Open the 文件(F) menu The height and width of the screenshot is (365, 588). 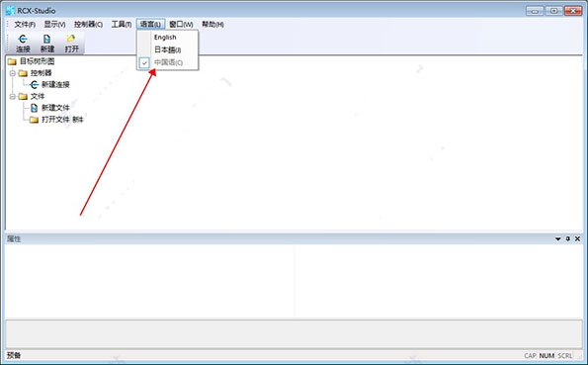25,25
